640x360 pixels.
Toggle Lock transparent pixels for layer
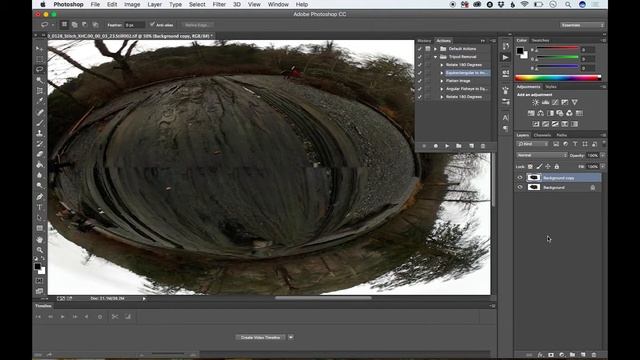(530, 167)
